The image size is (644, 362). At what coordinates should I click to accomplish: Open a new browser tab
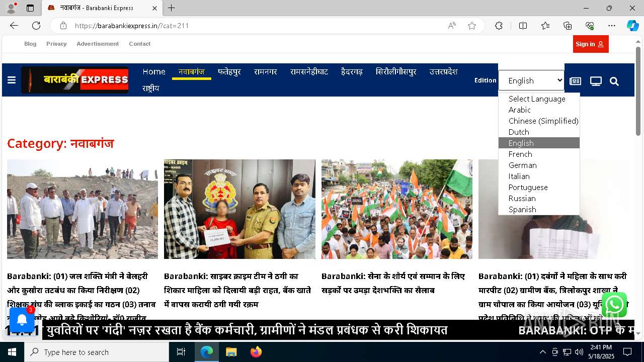(x=172, y=8)
